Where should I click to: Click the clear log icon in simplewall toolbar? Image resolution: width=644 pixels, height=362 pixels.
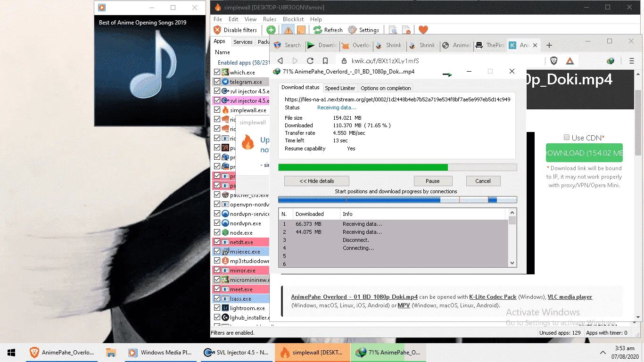coord(406,30)
